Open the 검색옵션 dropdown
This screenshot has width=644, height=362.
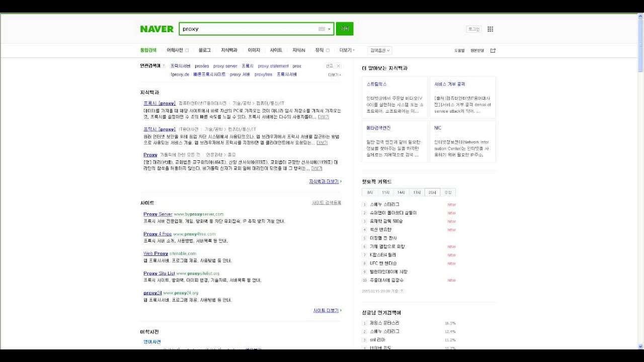[380, 50]
